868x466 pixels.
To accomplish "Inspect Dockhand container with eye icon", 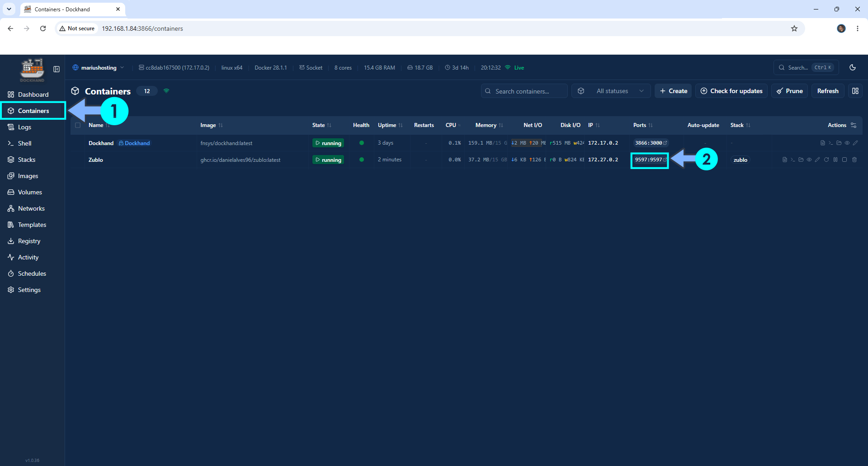I will (847, 143).
